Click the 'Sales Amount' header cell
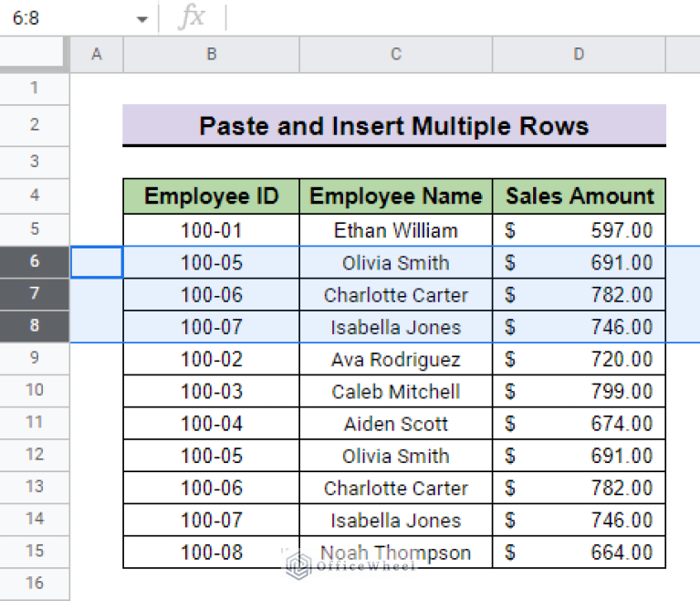 [579, 196]
